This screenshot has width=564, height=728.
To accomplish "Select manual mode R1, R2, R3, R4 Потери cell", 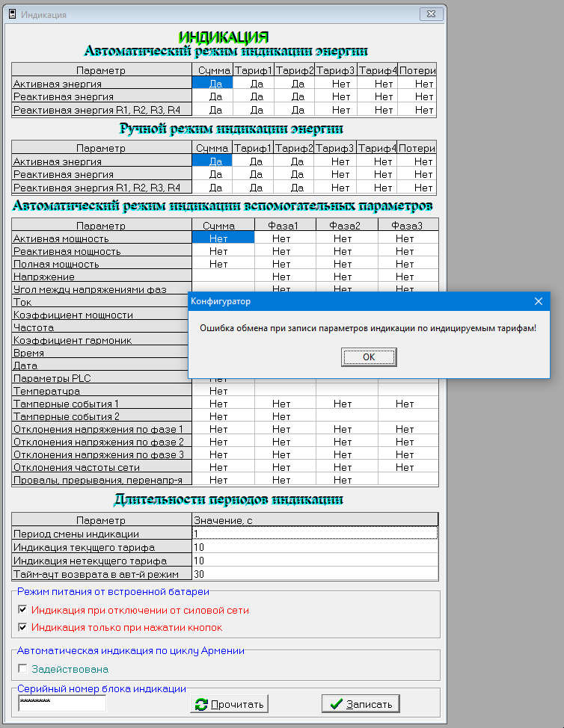I will pos(417,188).
